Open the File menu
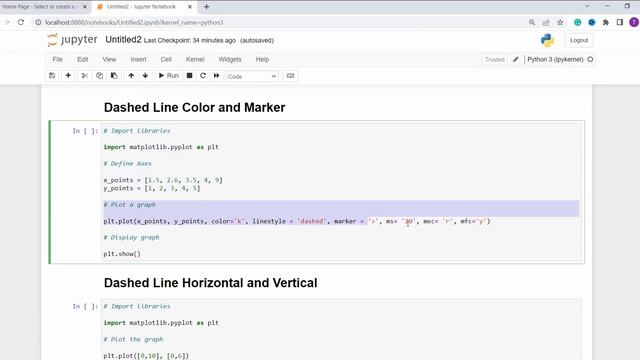The height and width of the screenshot is (360, 640). tap(58, 60)
